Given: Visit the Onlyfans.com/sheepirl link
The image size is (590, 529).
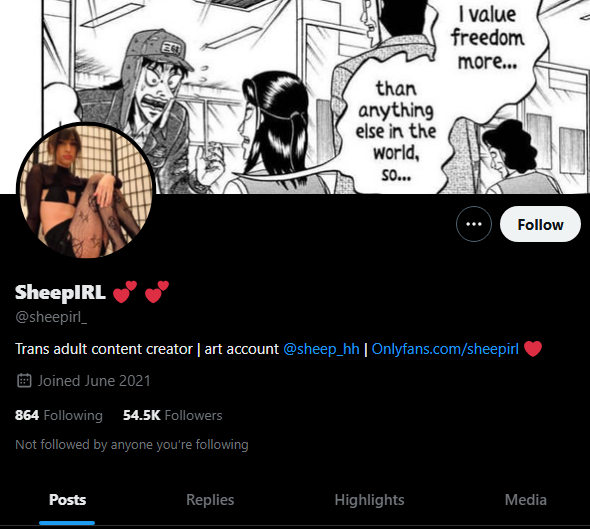Looking at the screenshot, I should [x=445, y=349].
